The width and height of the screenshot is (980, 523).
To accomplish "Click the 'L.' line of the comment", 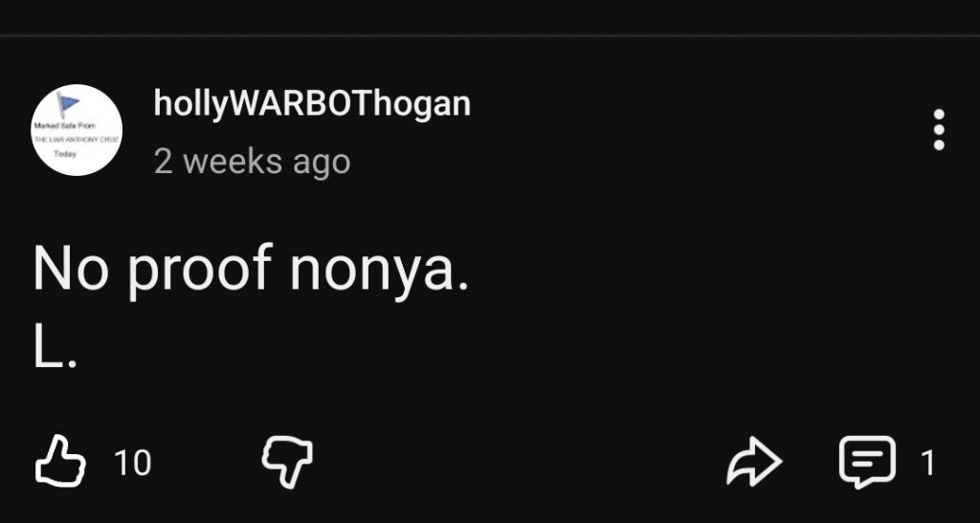I will click(55, 351).
